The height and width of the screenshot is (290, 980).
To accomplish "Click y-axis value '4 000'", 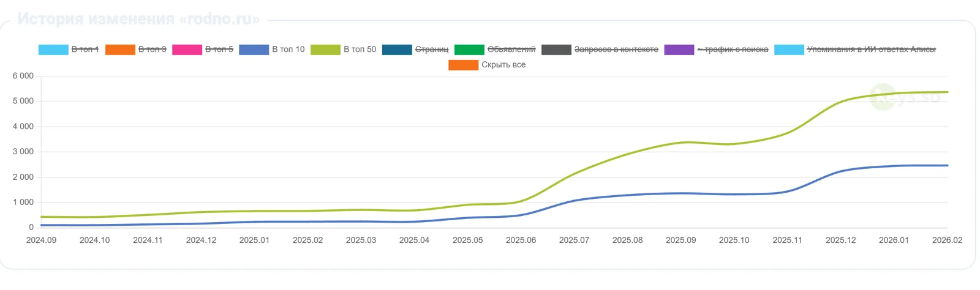I will (23, 127).
